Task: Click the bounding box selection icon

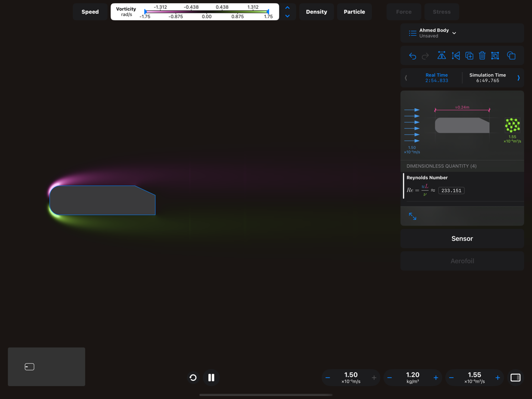Action: coord(495,56)
